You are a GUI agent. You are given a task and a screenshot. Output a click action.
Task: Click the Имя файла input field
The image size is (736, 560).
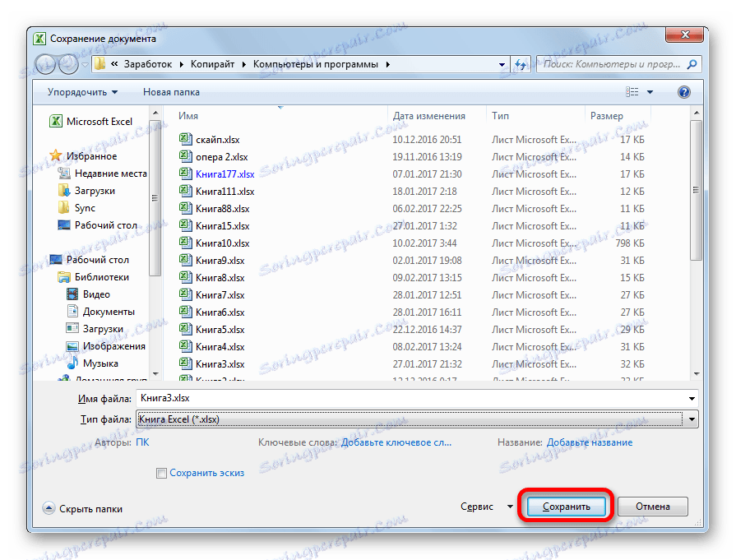417,399
